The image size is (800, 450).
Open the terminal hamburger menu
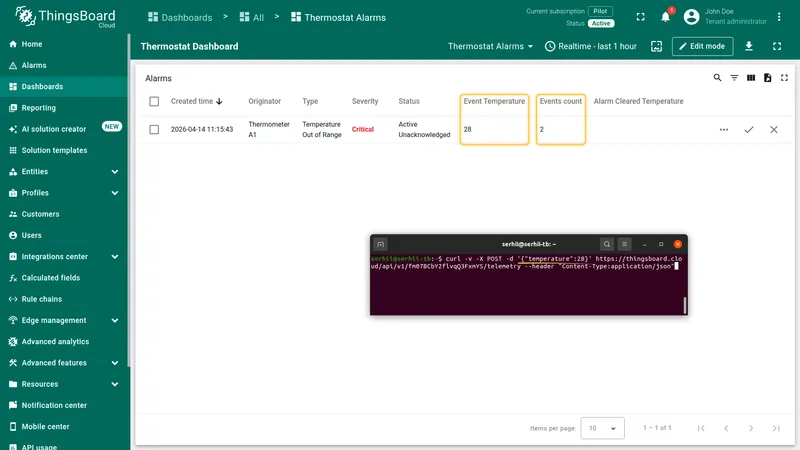pyautogui.click(x=624, y=244)
